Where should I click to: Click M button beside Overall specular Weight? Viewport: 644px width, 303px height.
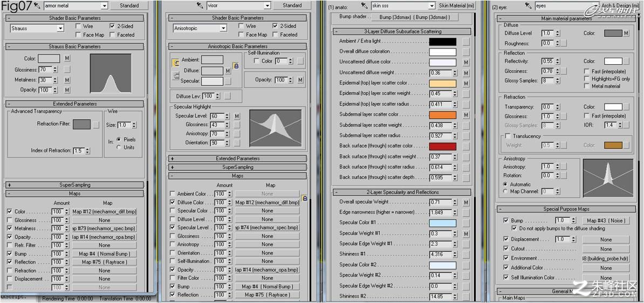pos(466,202)
